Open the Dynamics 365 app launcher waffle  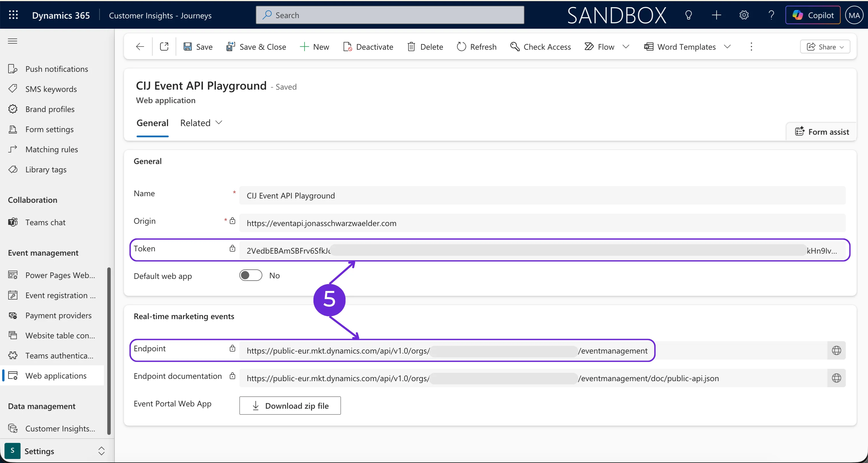[x=13, y=15]
